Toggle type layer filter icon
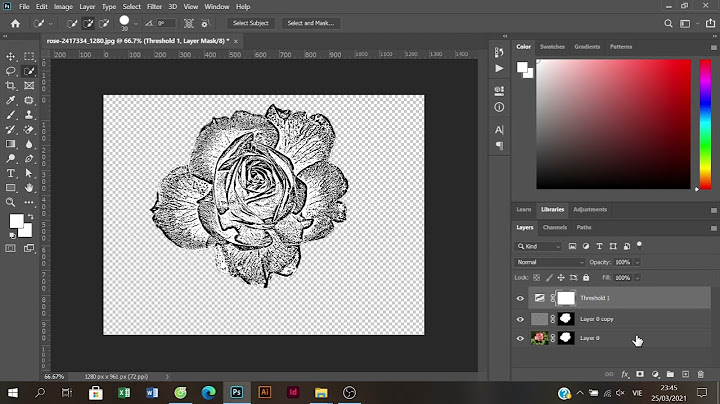 coord(599,247)
